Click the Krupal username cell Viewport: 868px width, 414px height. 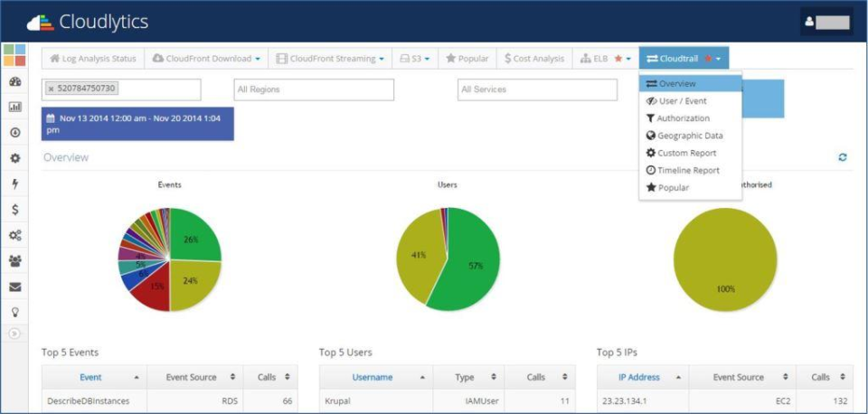pyautogui.click(x=376, y=400)
